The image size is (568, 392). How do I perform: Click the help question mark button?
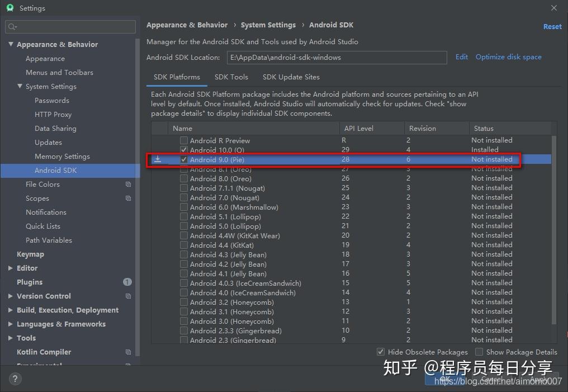click(15, 379)
